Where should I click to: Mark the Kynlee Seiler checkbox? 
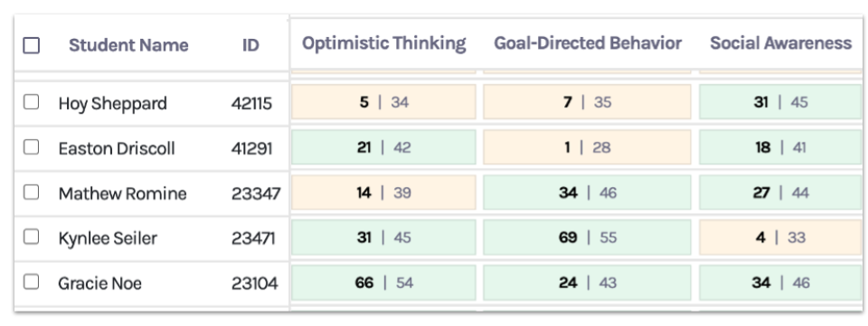[x=31, y=237]
